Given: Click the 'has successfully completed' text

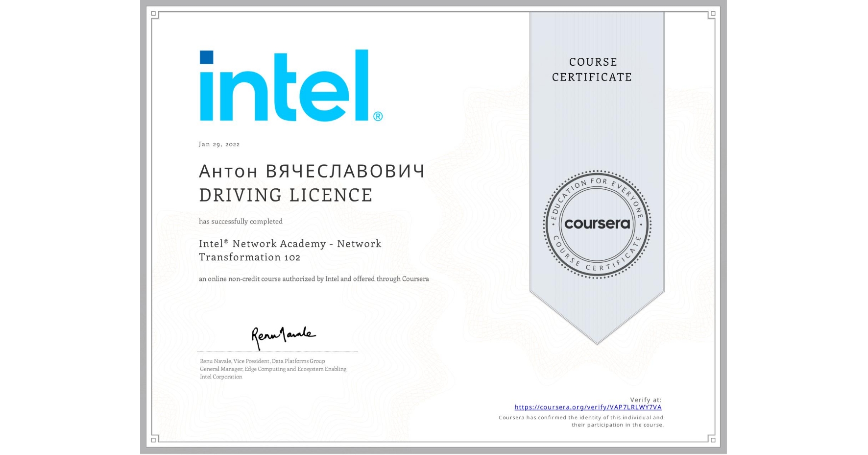Looking at the screenshot, I should coord(241,222).
